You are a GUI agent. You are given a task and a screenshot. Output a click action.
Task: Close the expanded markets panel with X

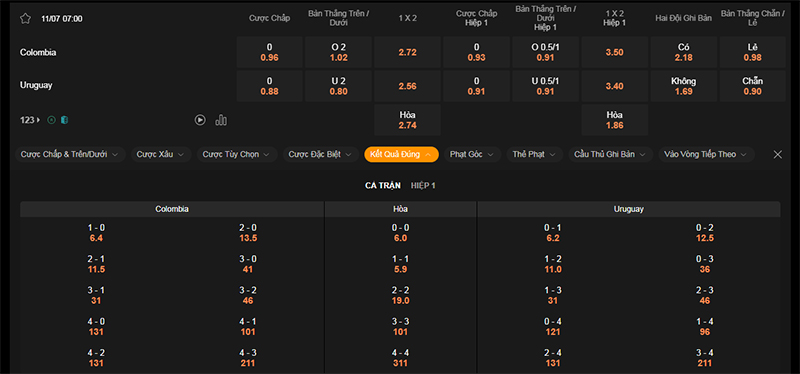point(778,154)
